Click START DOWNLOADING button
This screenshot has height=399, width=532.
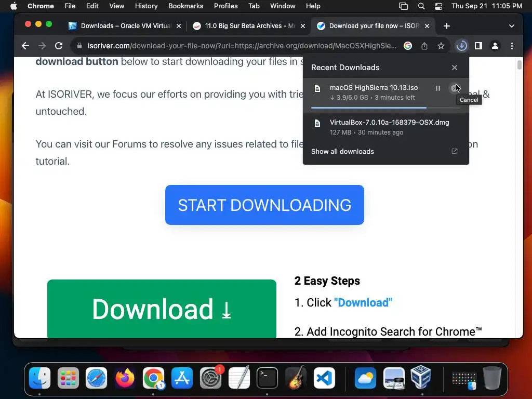(264, 205)
